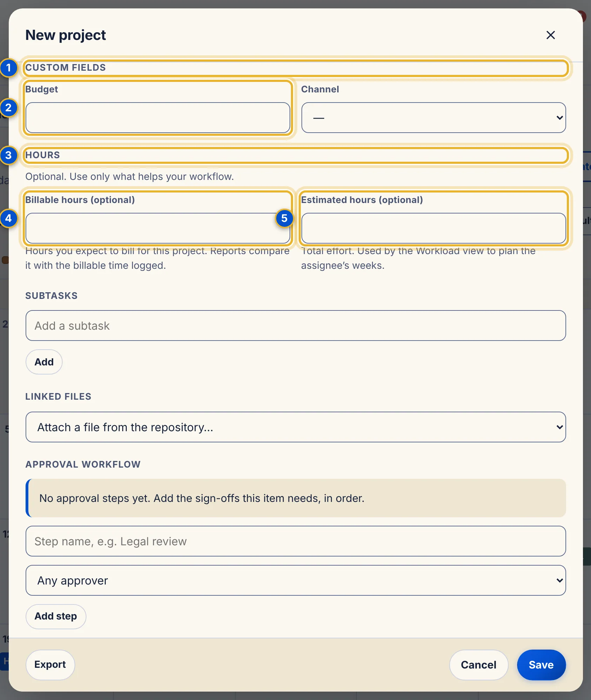Click 'Optional. Use only what helps' text
Screen dimensions: 591x700
tap(130, 176)
